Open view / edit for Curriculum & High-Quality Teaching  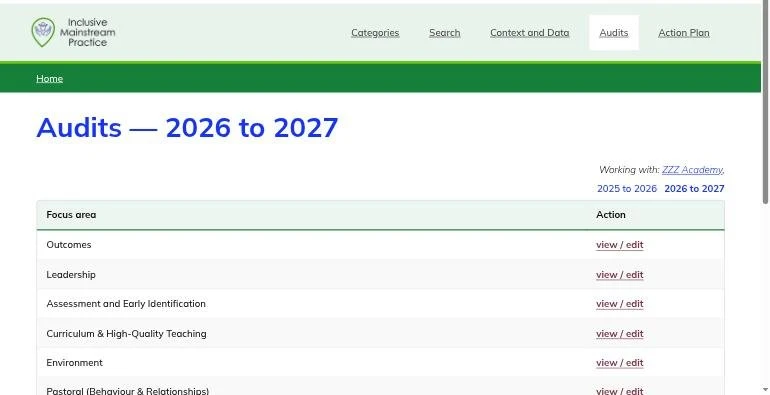[x=620, y=334]
